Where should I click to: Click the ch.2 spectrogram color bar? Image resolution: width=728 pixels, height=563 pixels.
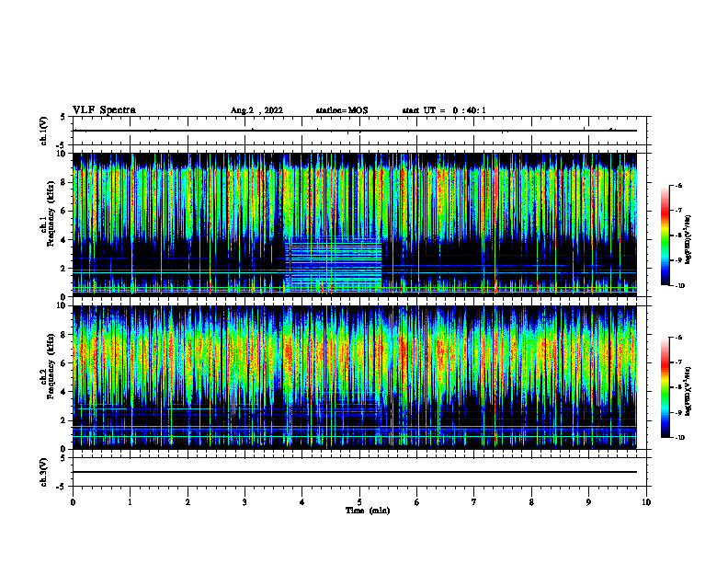(x=665, y=387)
